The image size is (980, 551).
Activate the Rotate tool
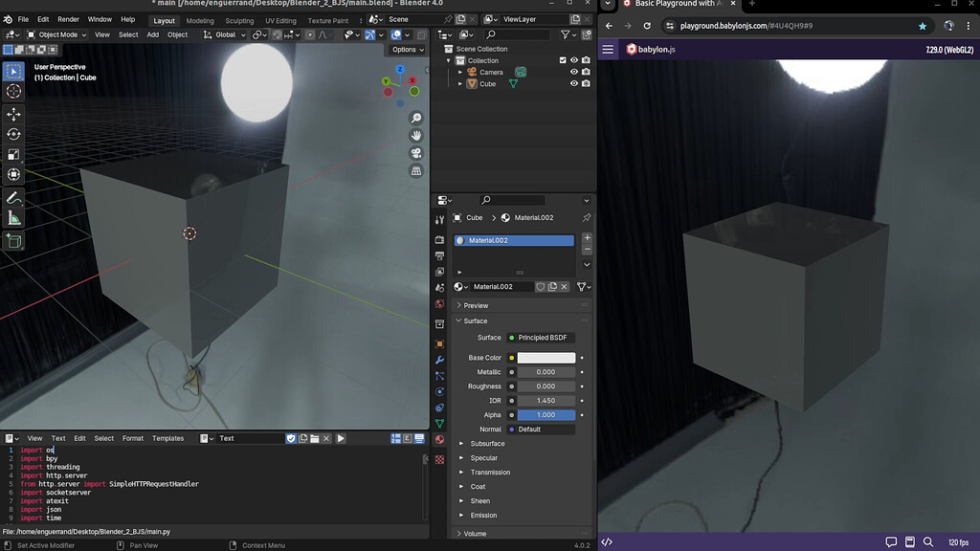click(13, 134)
